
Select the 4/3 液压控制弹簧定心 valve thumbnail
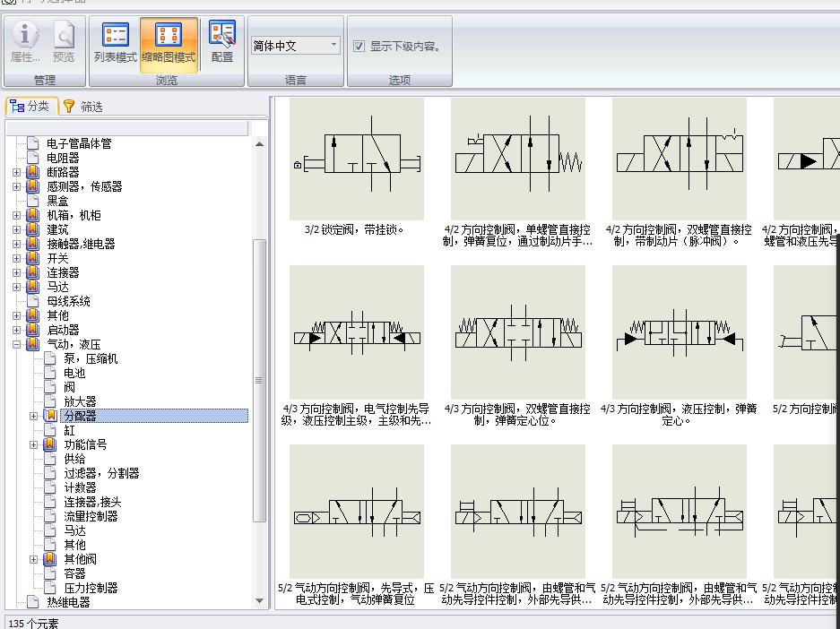[679, 332]
